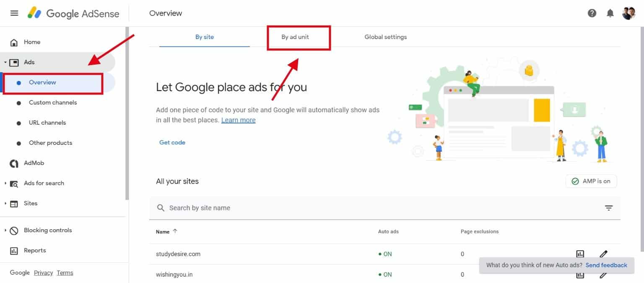This screenshot has width=644, height=283.
Task: Click the ON status for studydesire.com
Action: click(385, 254)
